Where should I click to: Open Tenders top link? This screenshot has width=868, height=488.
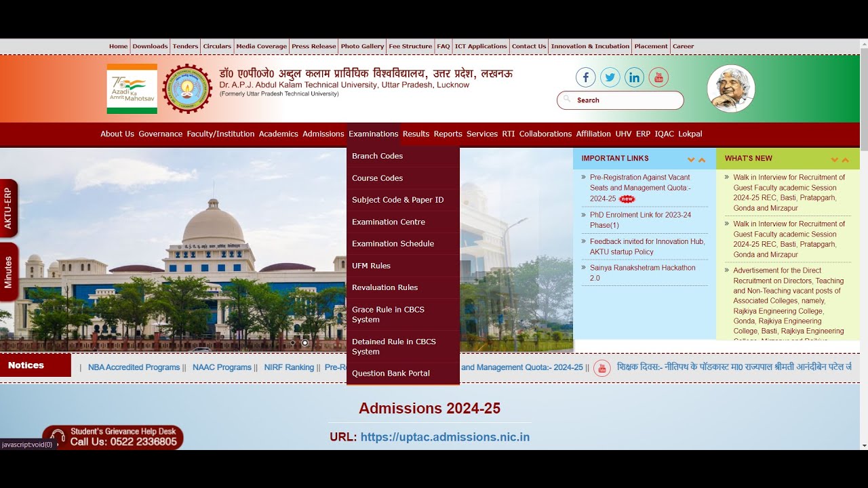click(x=185, y=46)
